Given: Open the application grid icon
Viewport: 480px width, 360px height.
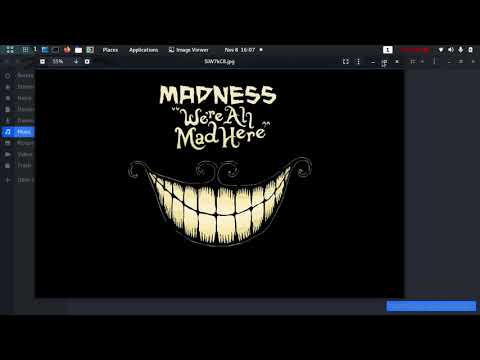Looking at the screenshot, I should click(x=25, y=50).
